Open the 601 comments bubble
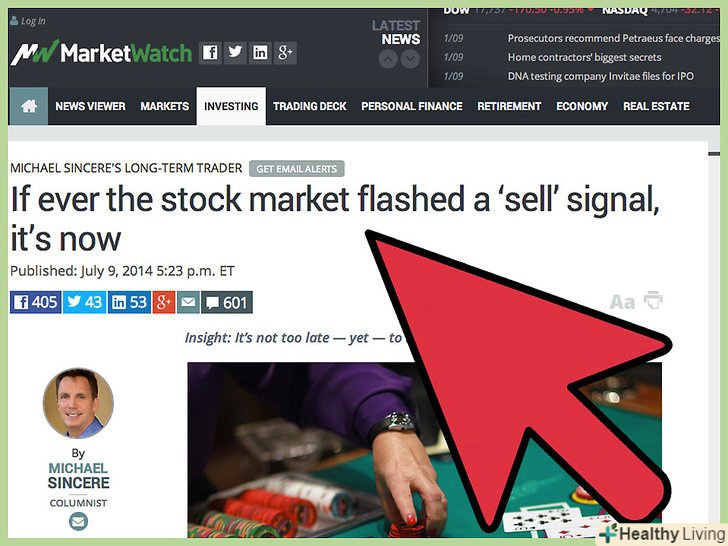Viewport: 728px width, 546px height. tap(227, 302)
